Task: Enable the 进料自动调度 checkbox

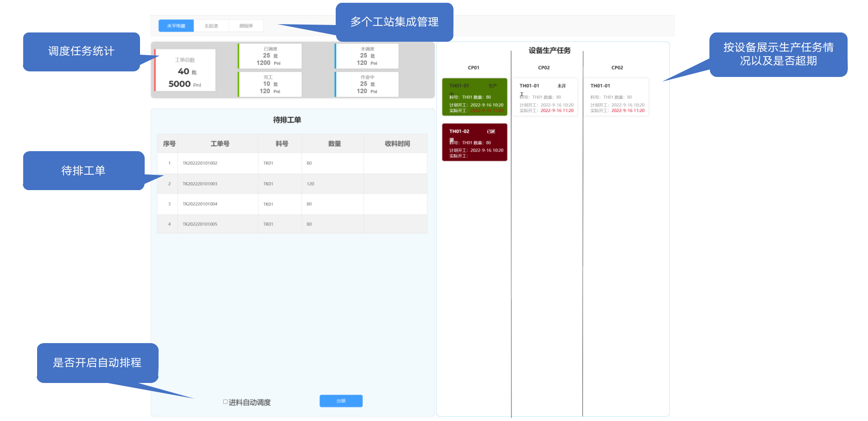Action: [x=225, y=402]
